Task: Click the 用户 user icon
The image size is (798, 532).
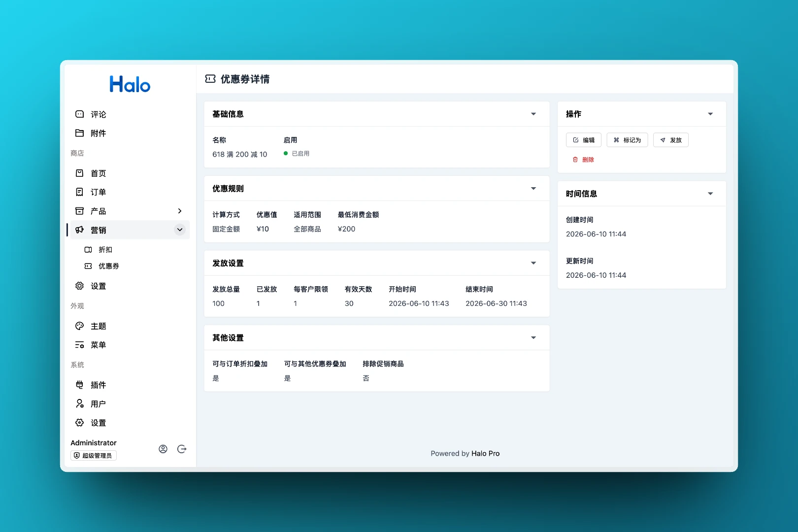Action: click(x=79, y=404)
